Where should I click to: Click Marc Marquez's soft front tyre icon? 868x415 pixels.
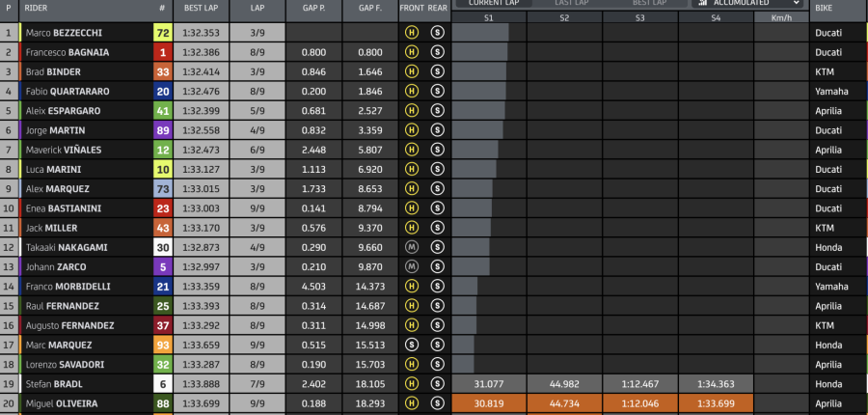[x=411, y=345]
